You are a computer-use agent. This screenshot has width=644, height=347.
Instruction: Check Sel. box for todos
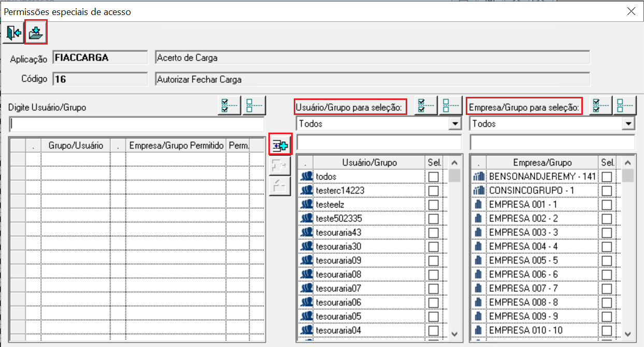click(434, 177)
